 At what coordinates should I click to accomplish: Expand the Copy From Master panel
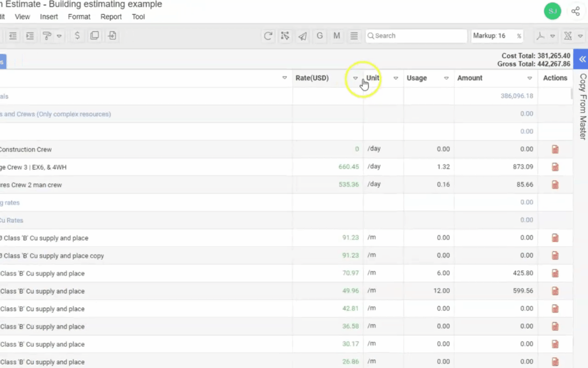click(x=582, y=59)
